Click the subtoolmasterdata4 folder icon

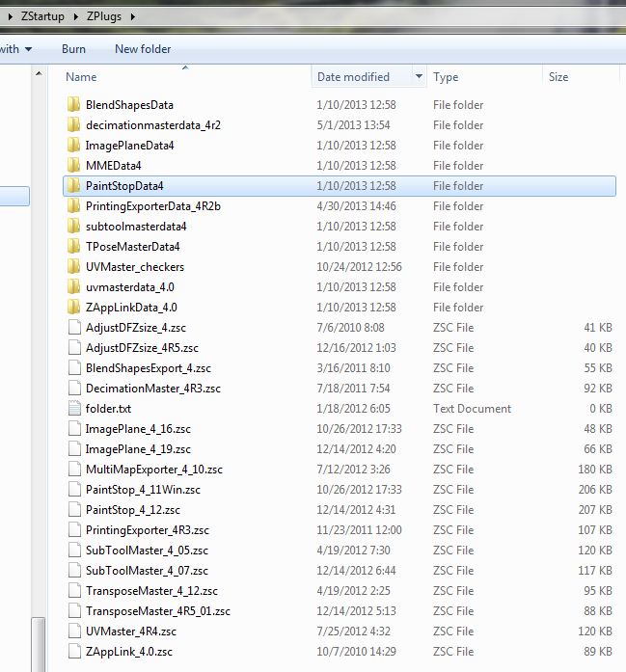tap(73, 226)
